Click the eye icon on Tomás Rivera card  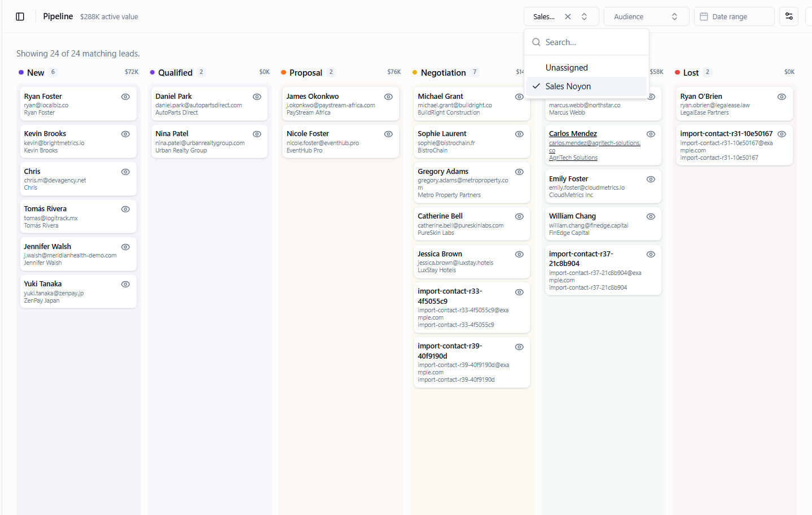[125, 210]
